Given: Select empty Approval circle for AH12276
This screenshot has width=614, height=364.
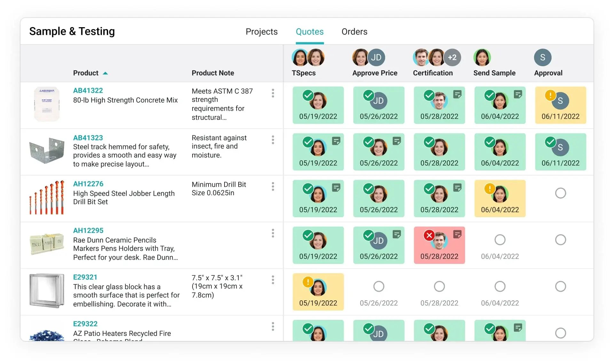Looking at the screenshot, I should pyautogui.click(x=560, y=193).
